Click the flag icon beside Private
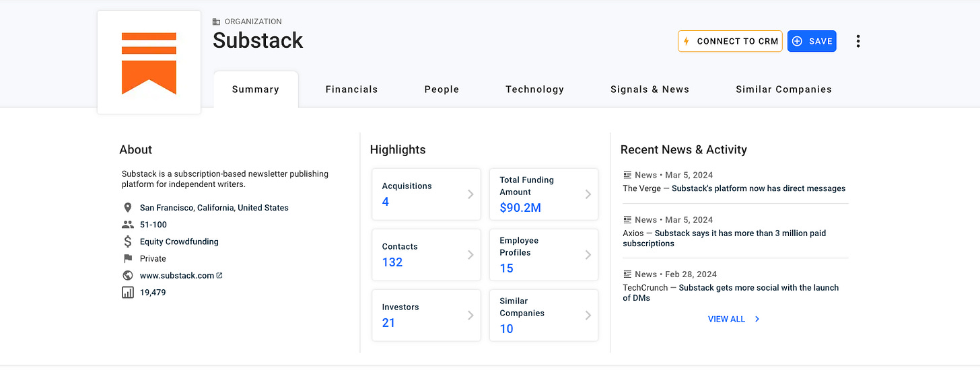Screen dimensions: 980x374 click(128, 258)
